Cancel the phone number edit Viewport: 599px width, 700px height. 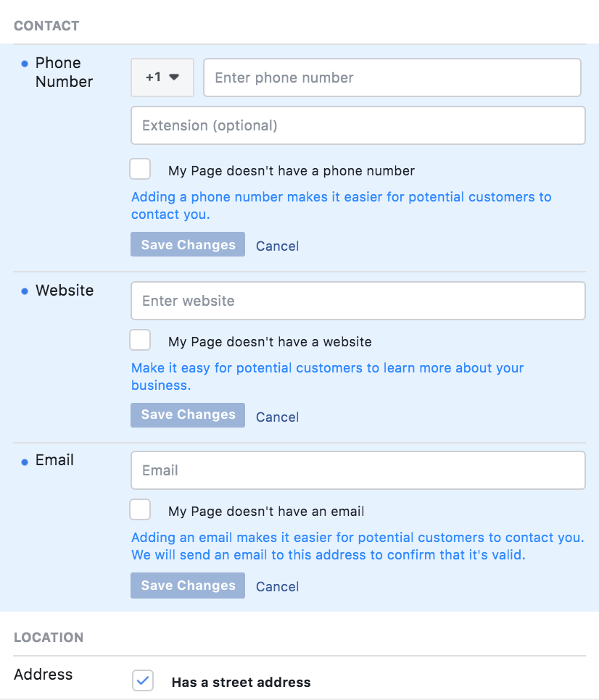point(277,246)
